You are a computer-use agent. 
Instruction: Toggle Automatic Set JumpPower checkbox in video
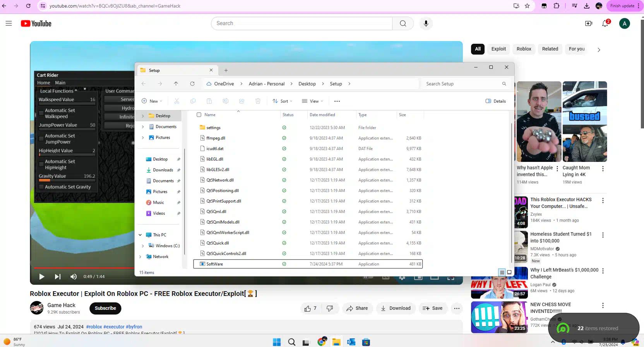41,139
